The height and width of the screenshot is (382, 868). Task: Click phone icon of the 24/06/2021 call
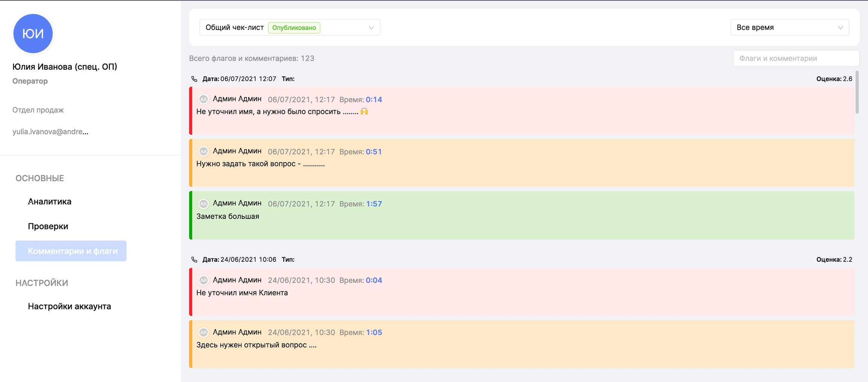click(194, 260)
